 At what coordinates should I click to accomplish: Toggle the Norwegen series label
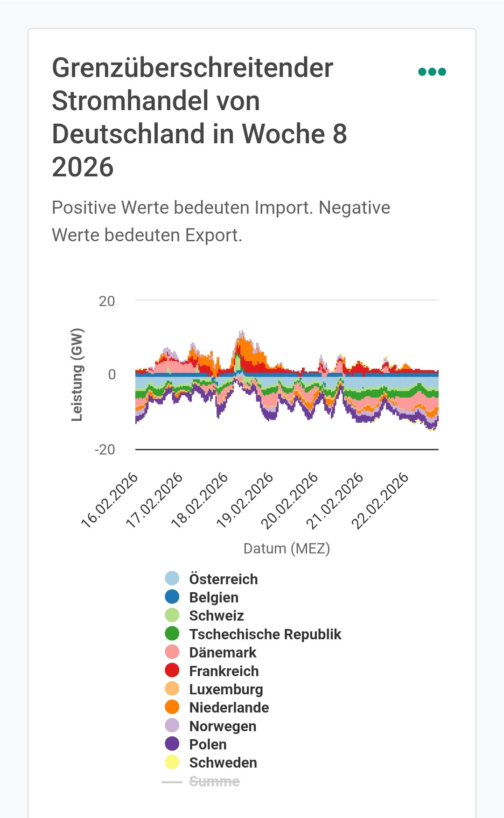(223, 726)
